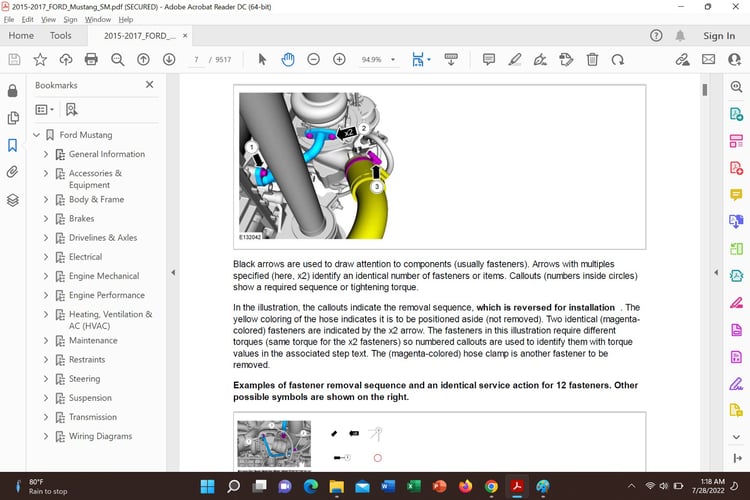Open the Suspension bookmark
750x500 pixels.
tap(90, 398)
